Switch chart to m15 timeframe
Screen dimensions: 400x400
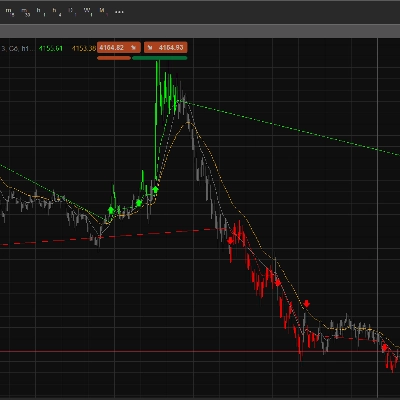10,12
